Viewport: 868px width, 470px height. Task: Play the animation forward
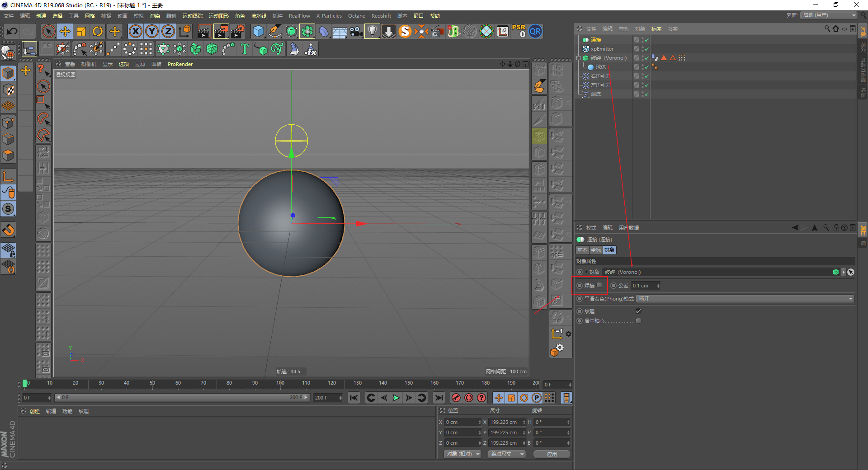pyautogui.click(x=396, y=398)
